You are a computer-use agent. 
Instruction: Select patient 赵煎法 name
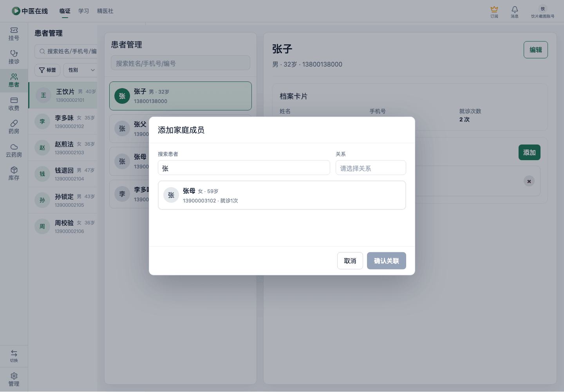(x=64, y=144)
